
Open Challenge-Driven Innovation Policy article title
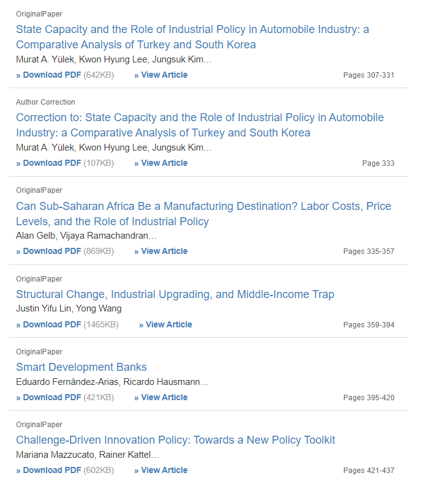176,440
